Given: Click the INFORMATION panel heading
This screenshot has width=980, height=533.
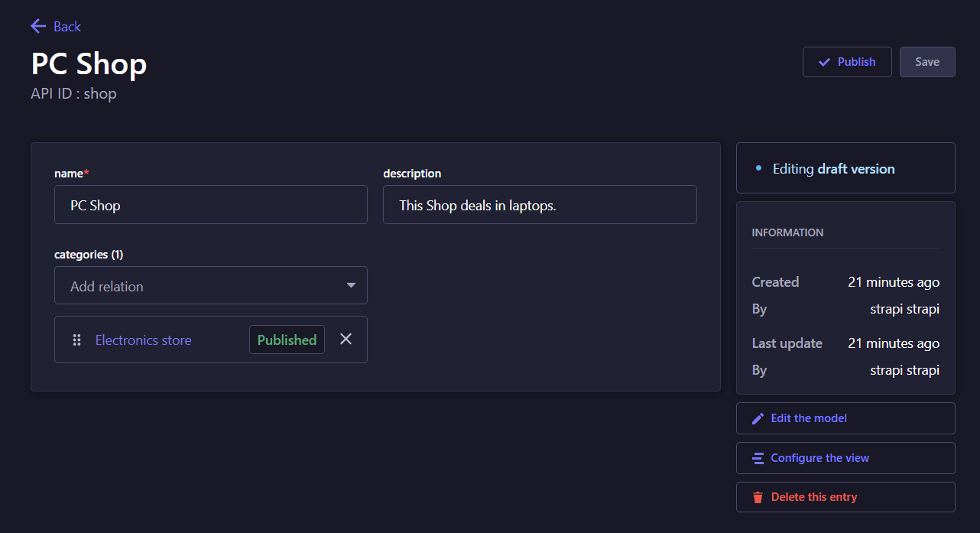Looking at the screenshot, I should tap(787, 232).
